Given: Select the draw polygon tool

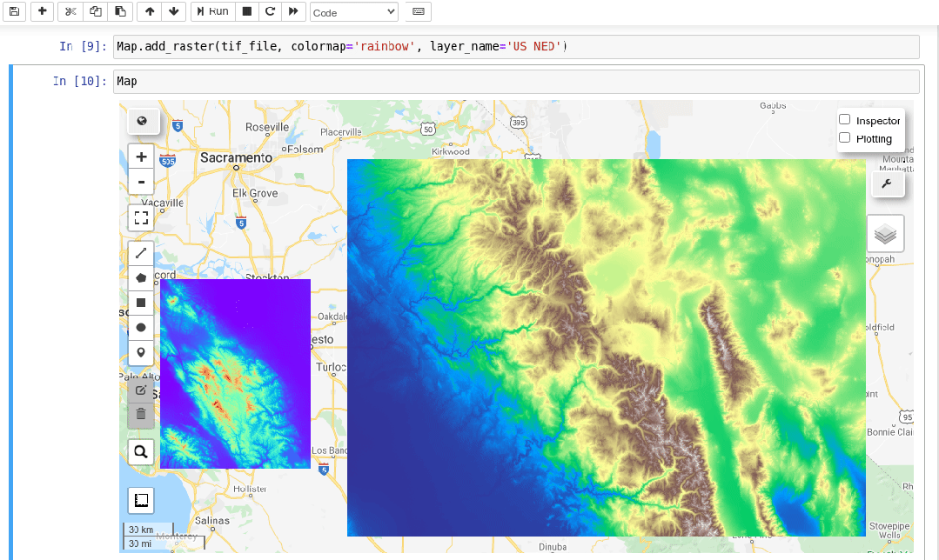Looking at the screenshot, I should coord(141,278).
